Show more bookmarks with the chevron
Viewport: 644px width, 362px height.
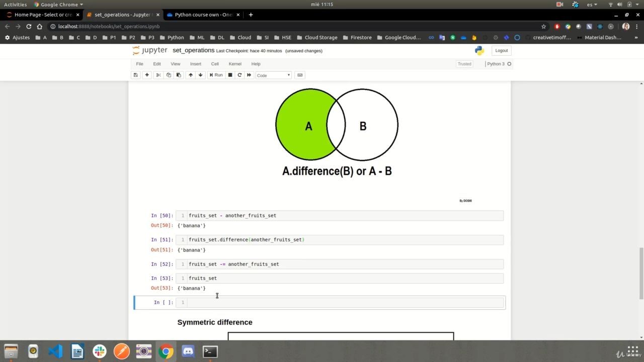pos(637,37)
